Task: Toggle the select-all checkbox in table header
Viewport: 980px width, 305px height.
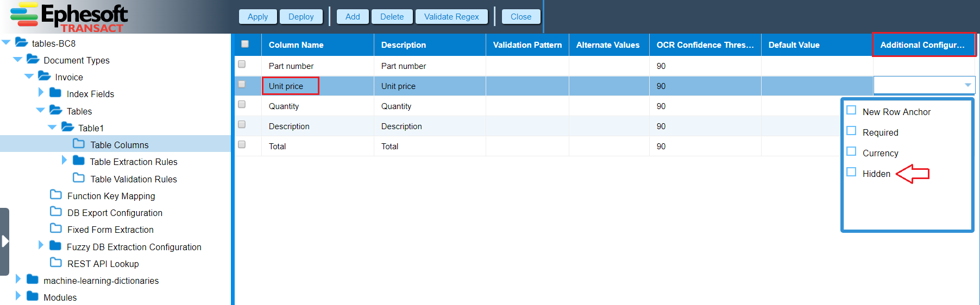Action: 245,44
